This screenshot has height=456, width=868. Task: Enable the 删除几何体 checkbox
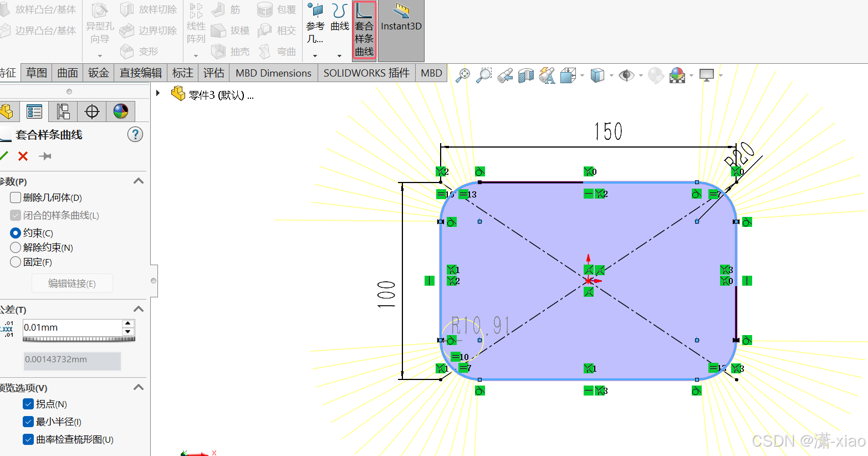tap(16, 197)
